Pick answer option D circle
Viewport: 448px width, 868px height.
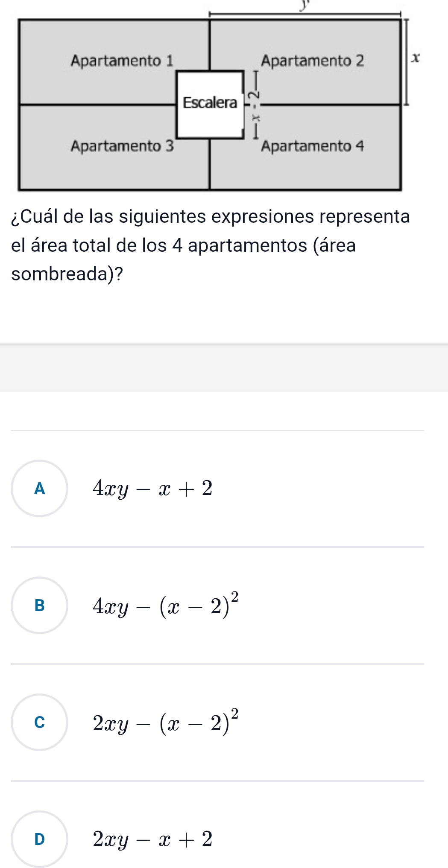tap(39, 839)
